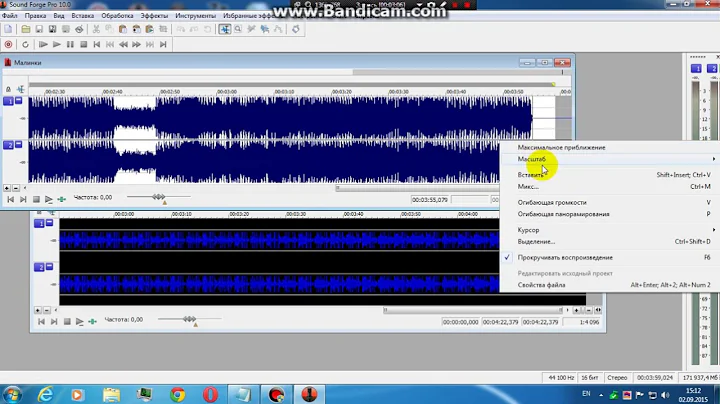
Task: Activate the Edit tool in toolbar
Action: [x=225, y=29]
